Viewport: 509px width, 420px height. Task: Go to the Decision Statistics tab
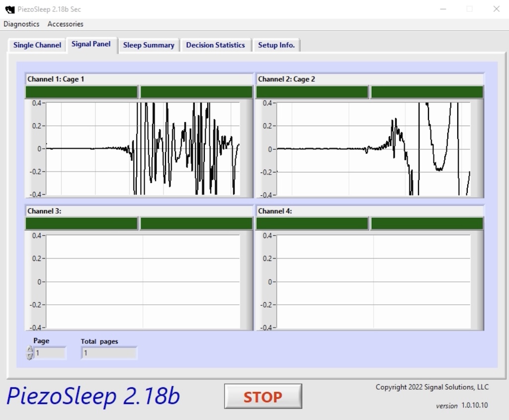tap(215, 45)
